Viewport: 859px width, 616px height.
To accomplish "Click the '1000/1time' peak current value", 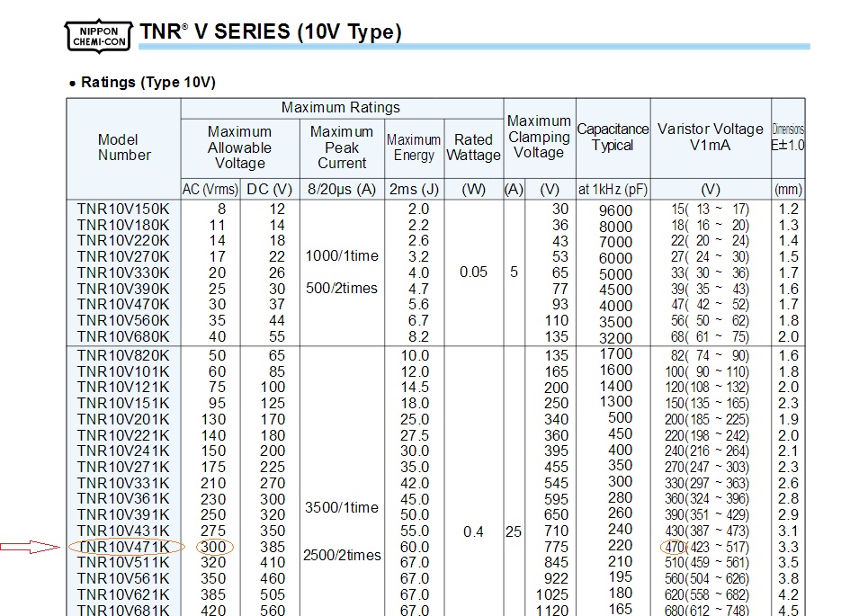I will [x=342, y=256].
